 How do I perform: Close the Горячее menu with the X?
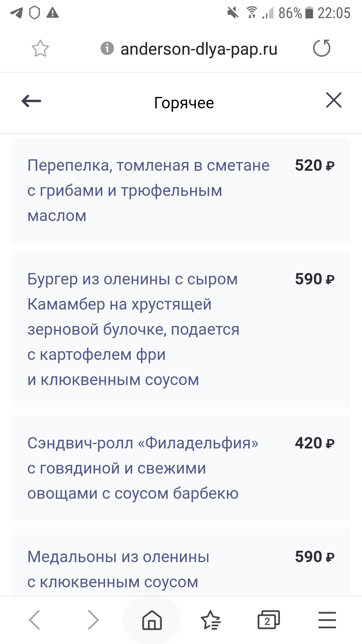[x=334, y=100]
